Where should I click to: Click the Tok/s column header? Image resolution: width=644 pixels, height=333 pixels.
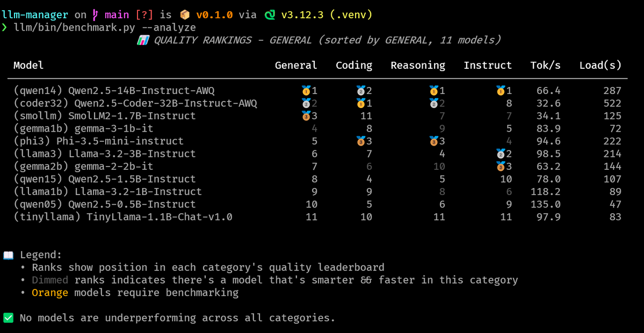click(545, 66)
